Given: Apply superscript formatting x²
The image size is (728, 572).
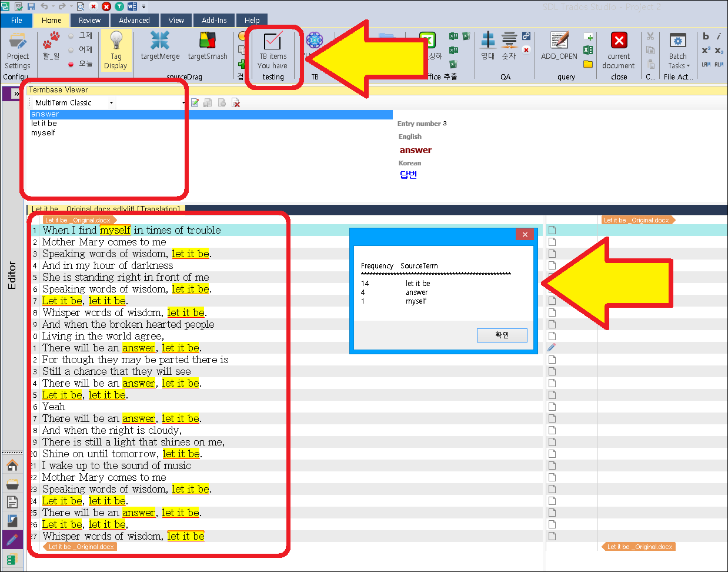Looking at the screenshot, I should click(706, 51).
